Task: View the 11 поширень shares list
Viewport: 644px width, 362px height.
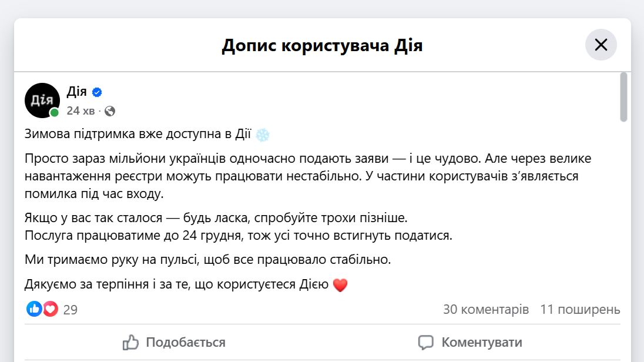Action: (x=580, y=309)
